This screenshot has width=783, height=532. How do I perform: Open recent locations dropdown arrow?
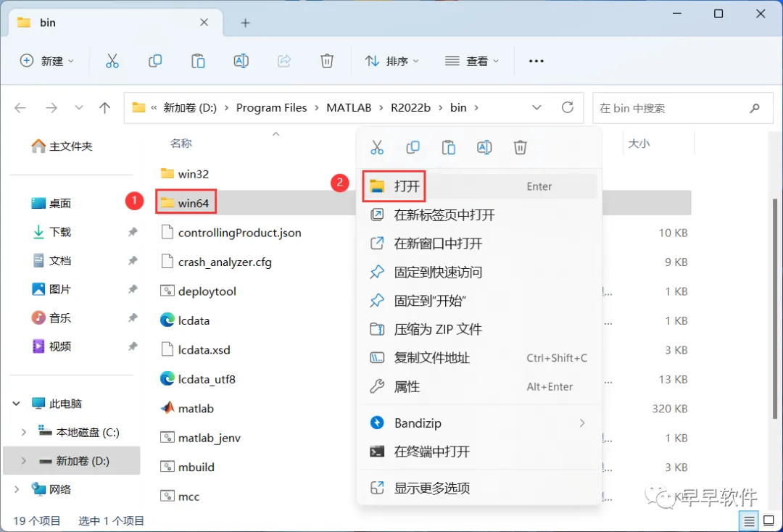point(79,108)
